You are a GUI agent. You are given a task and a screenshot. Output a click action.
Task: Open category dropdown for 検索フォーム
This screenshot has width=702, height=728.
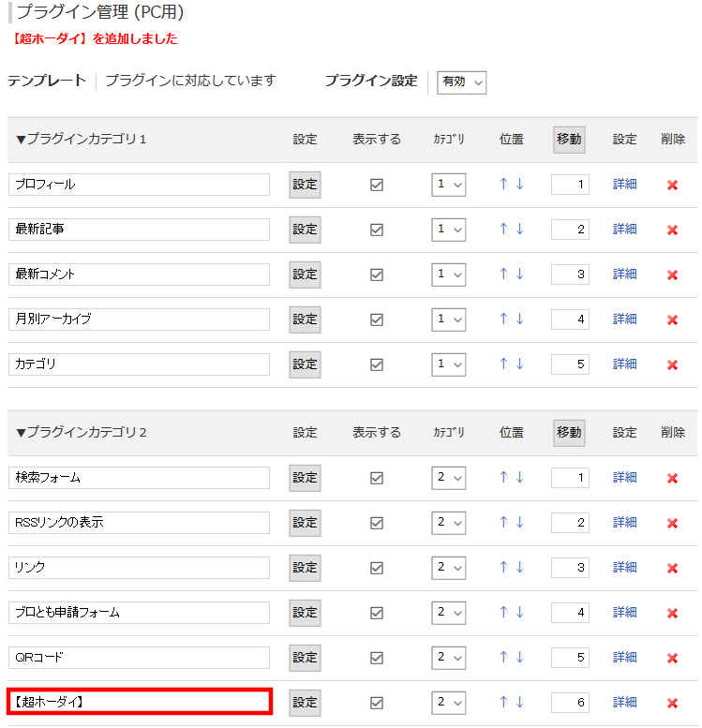pyautogui.click(x=448, y=478)
